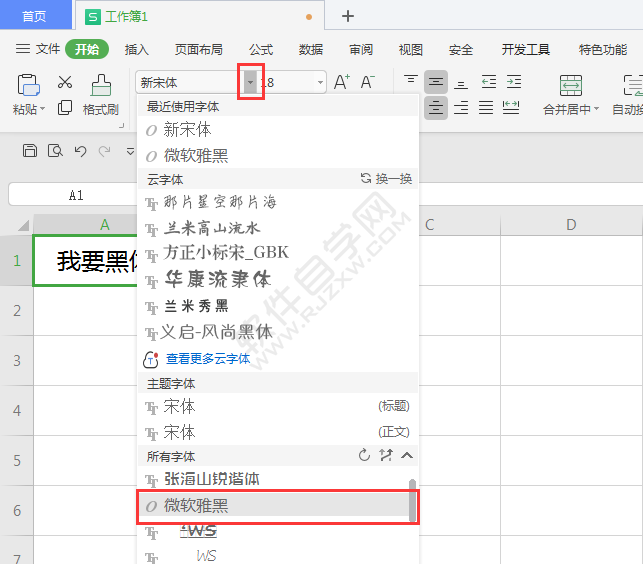Viewport: 643px width, 564px height.
Task: Open the font size dropdown arrow
Action: (320, 82)
